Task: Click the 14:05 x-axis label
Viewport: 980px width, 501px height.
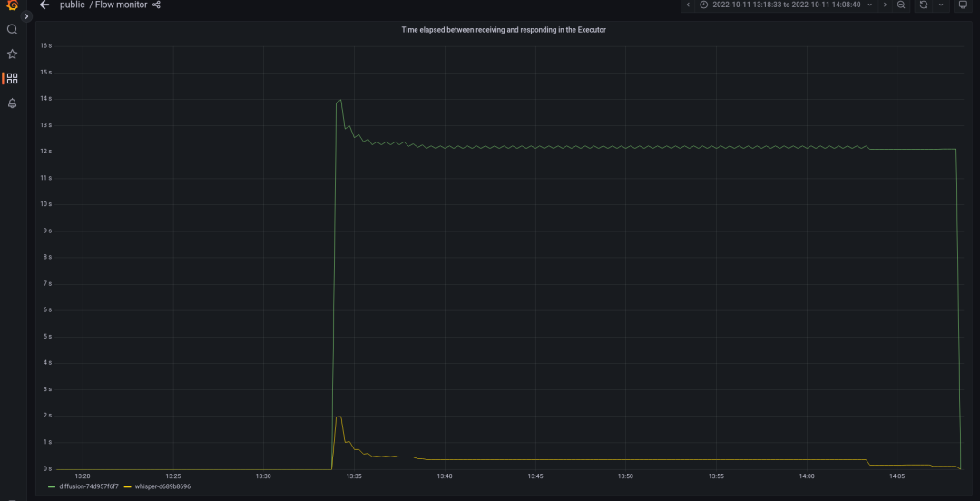Action: (897, 476)
